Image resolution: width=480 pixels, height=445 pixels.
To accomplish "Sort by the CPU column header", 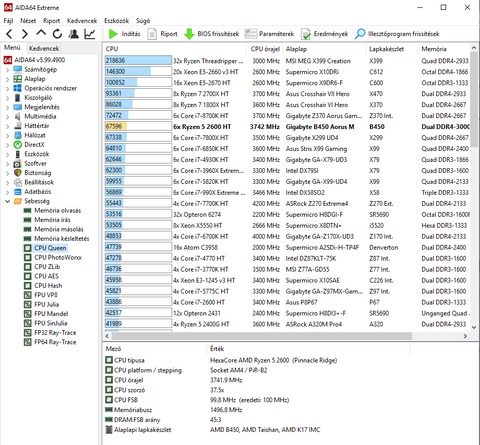I will tap(175, 49).
